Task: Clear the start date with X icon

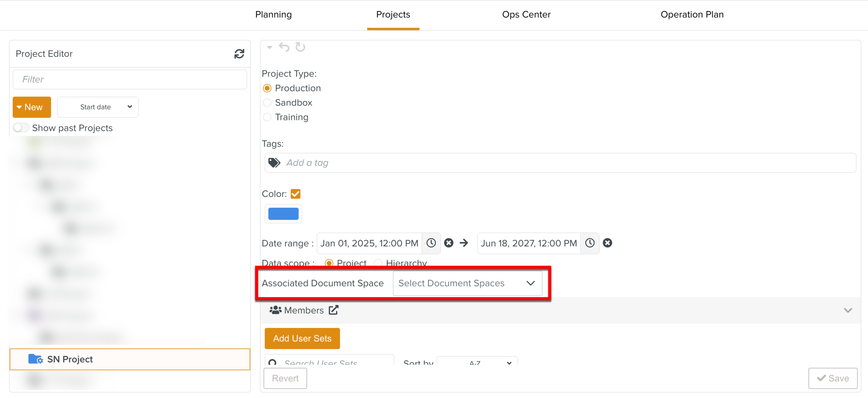Action: point(449,243)
